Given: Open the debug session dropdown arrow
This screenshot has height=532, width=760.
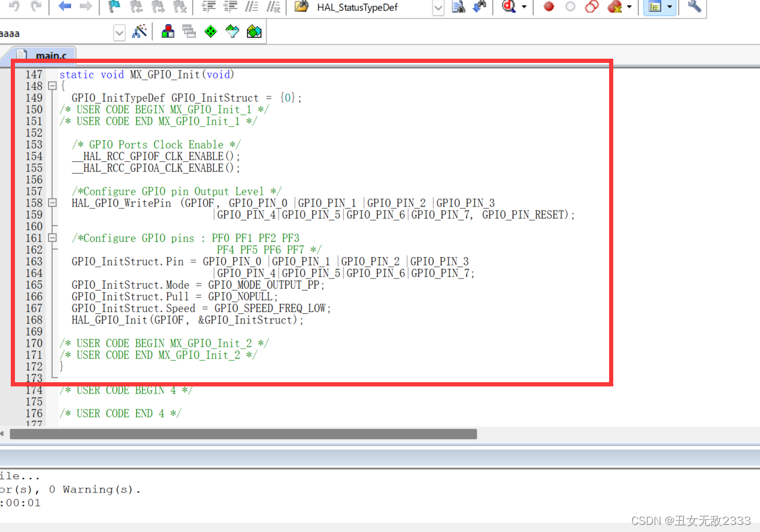Looking at the screenshot, I should pos(524,7).
